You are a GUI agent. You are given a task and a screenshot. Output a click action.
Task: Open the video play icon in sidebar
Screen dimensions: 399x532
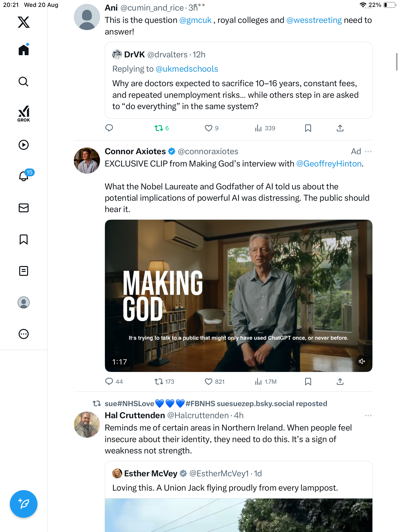point(24,145)
